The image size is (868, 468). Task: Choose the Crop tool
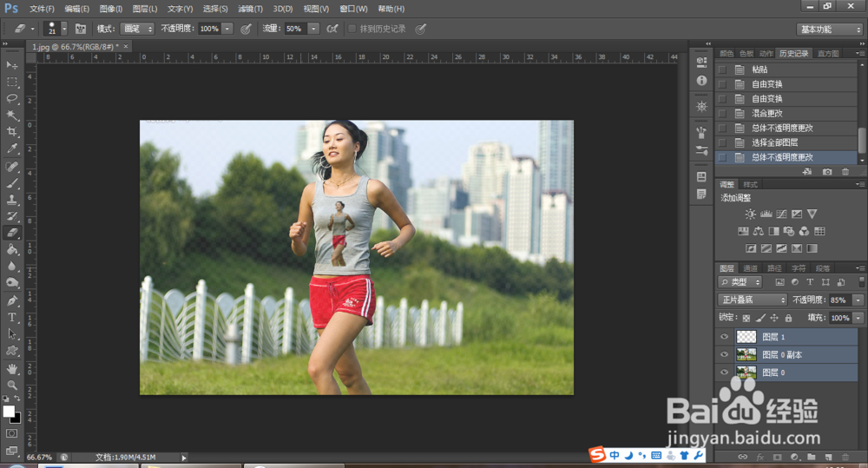pos(12,131)
